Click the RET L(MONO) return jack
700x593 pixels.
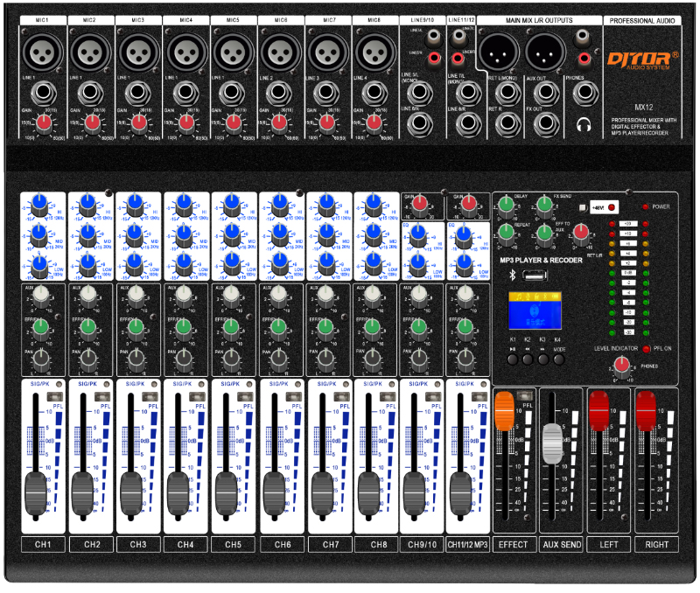pyautogui.click(x=507, y=93)
